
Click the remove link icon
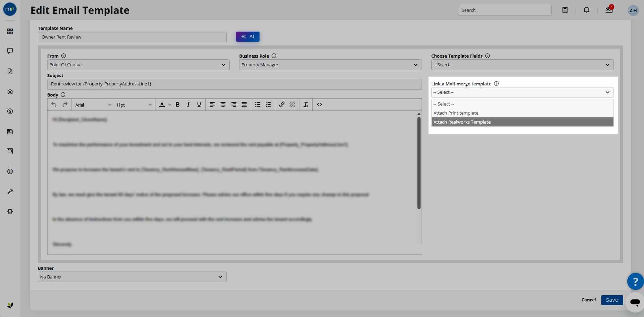(x=293, y=105)
